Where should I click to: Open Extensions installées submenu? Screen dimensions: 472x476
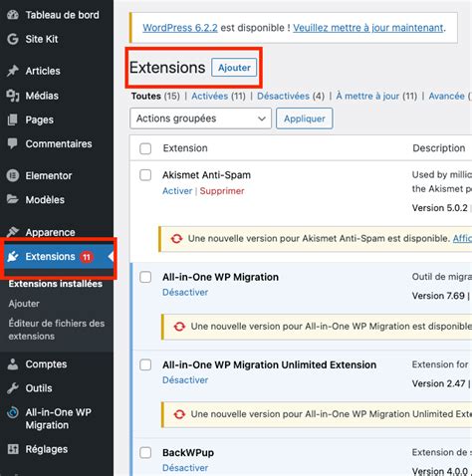(x=56, y=284)
